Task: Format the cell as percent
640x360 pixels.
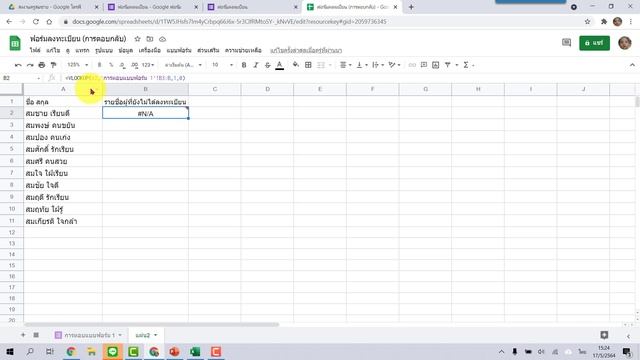Action: [x=111, y=65]
